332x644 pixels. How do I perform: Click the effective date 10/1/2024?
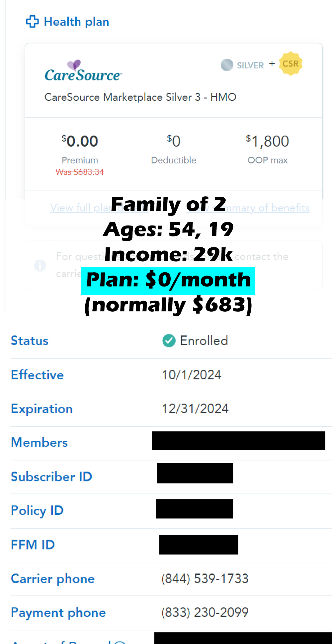(192, 375)
